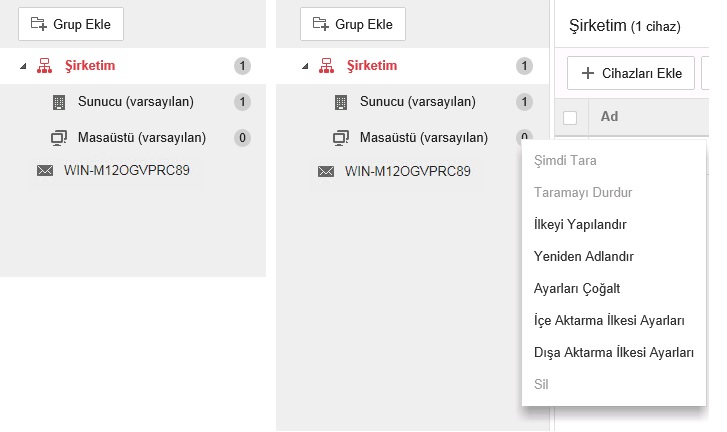Image resolution: width=727 pixels, height=432 pixels.
Task: Click the Sunucu server icon in left panel
Action: pyautogui.click(x=58, y=102)
